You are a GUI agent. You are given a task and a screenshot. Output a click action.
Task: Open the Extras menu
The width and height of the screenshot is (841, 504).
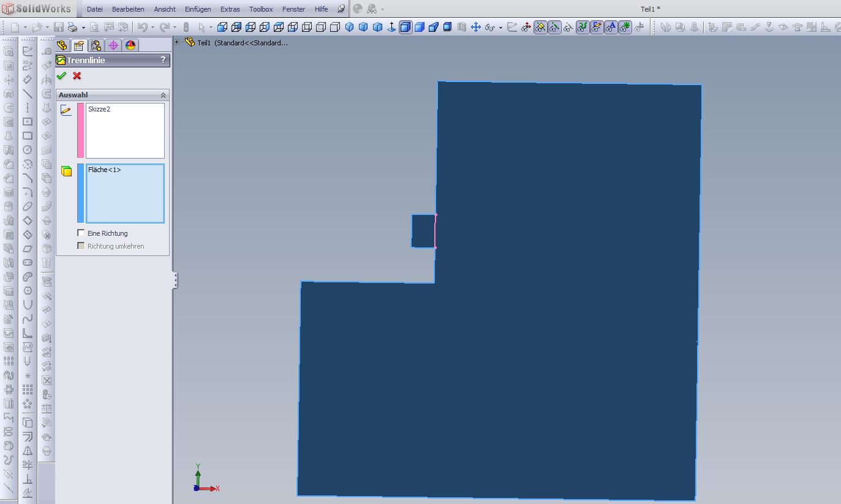click(x=230, y=9)
